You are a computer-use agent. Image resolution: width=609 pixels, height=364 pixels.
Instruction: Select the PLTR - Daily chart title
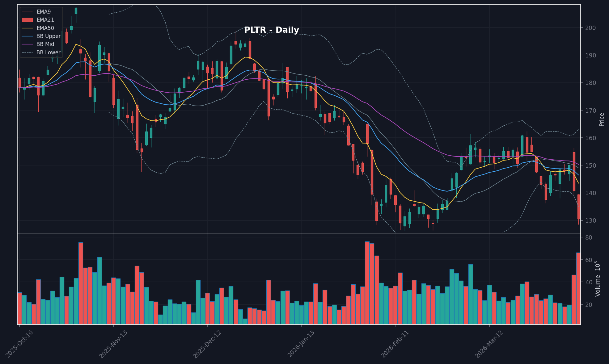[271, 30]
